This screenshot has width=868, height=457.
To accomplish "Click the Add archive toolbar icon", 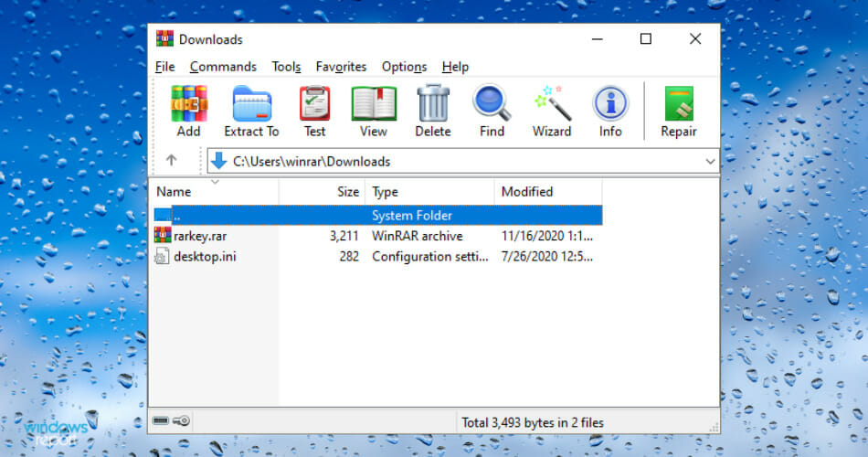I will 189,103.
